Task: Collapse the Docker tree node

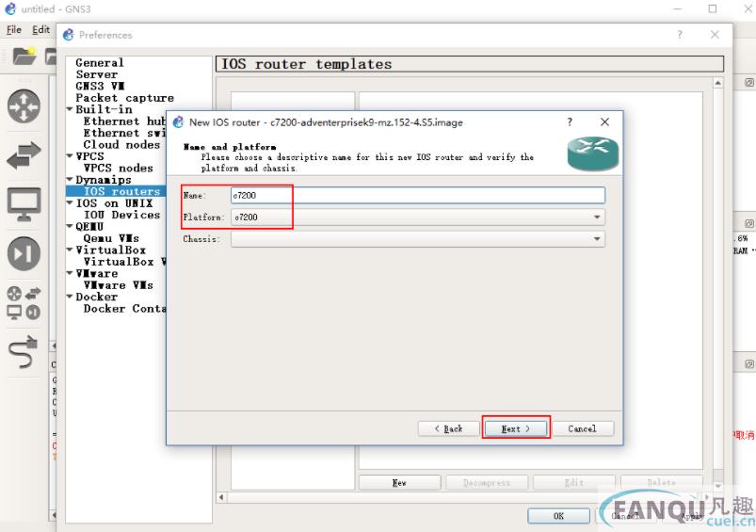Action: [70, 297]
